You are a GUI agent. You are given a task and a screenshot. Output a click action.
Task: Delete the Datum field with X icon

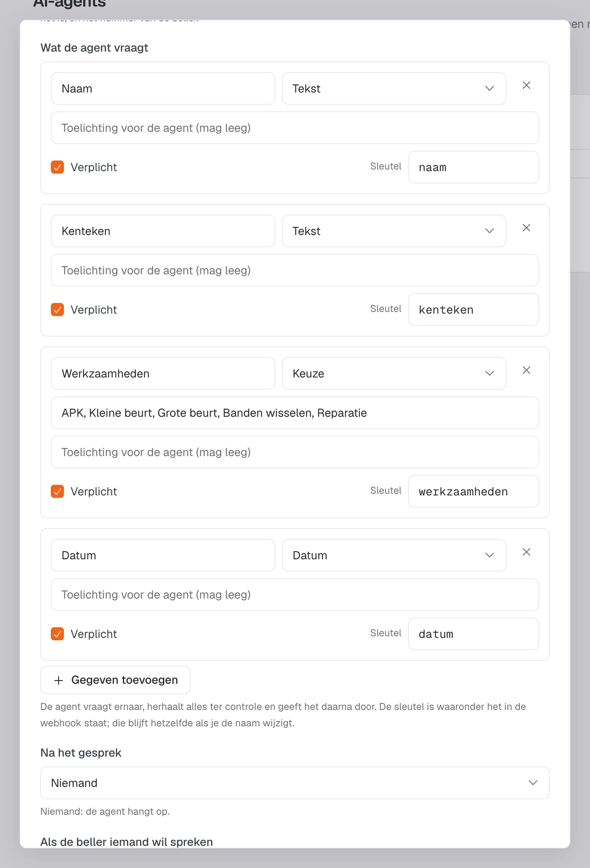tap(526, 552)
